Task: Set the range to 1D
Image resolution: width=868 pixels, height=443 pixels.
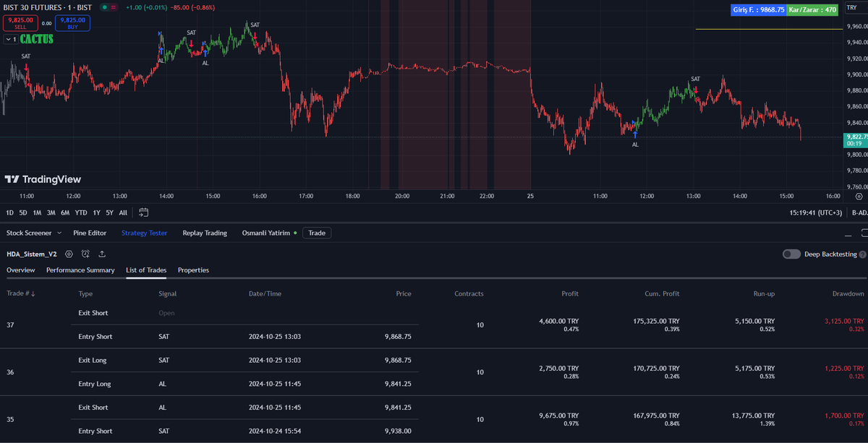Action: [10, 212]
